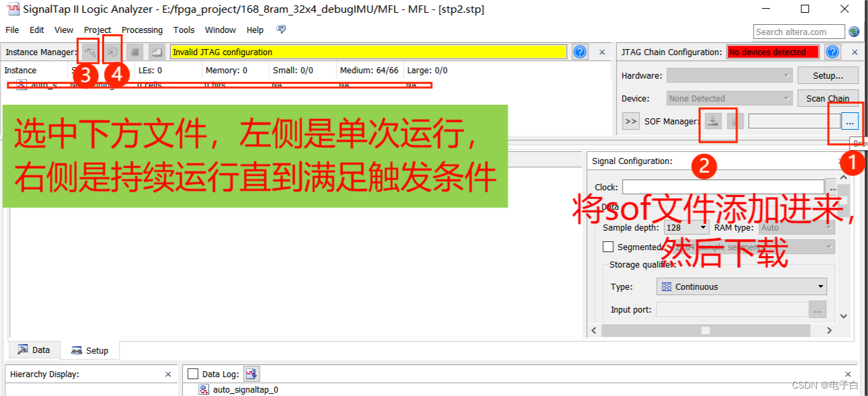The width and height of the screenshot is (868, 396).
Task: Click the Clock browse ... button
Action: 832,186
